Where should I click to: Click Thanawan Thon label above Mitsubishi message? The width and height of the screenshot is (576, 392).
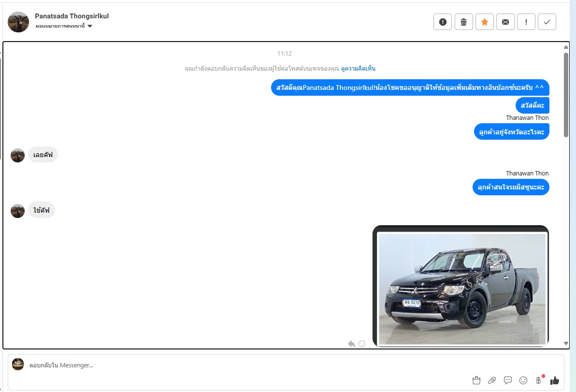pyautogui.click(x=527, y=173)
